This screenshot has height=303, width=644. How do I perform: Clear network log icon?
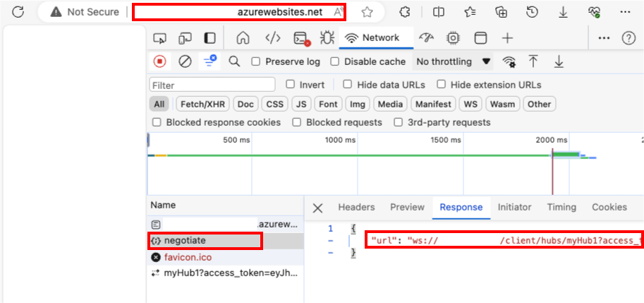[x=185, y=61]
